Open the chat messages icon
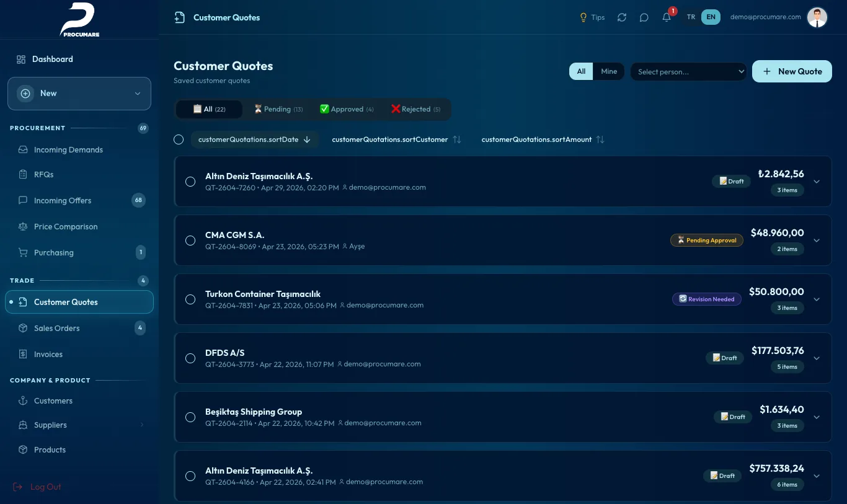Image resolution: width=847 pixels, height=504 pixels. pos(644,17)
